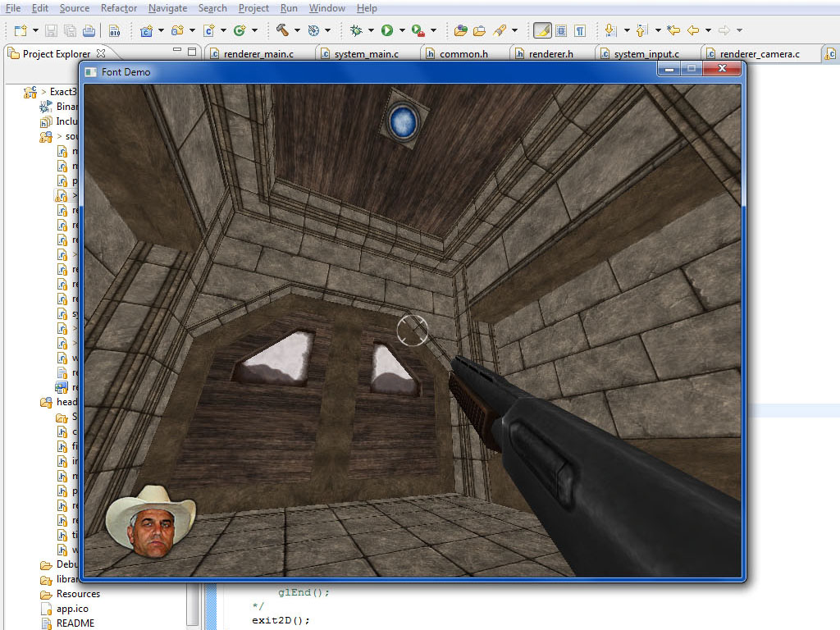
Task: Open the Project menu
Action: pyautogui.click(x=254, y=8)
